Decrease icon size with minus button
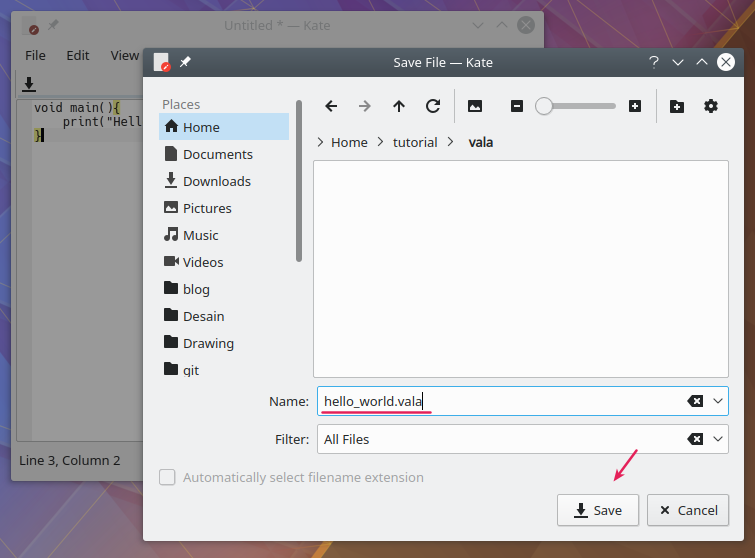Screen dimensions: 755x558 coord(517,106)
